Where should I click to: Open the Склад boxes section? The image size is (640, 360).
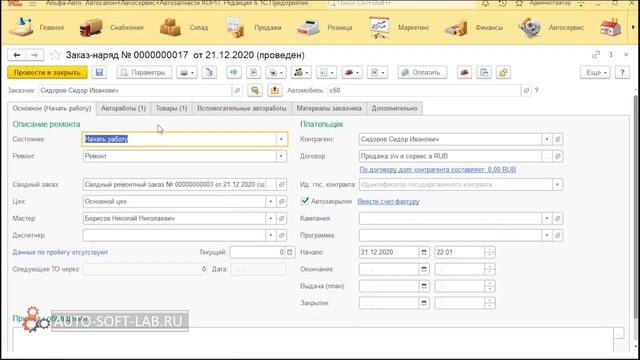point(184,27)
